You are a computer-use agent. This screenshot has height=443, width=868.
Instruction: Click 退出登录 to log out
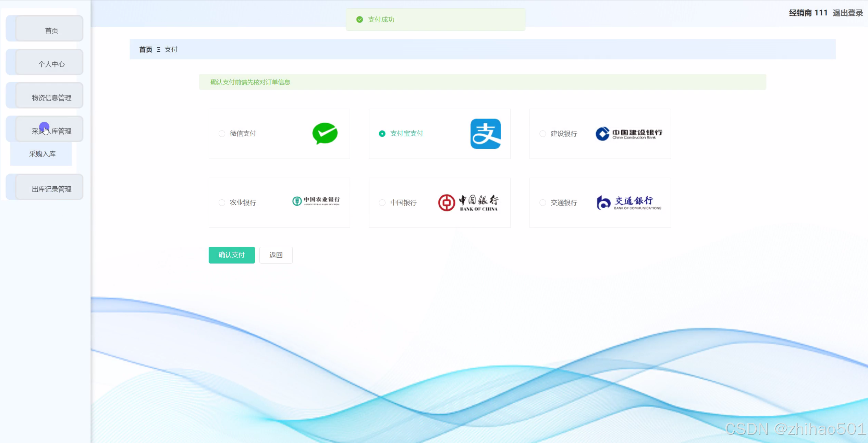point(847,13)
